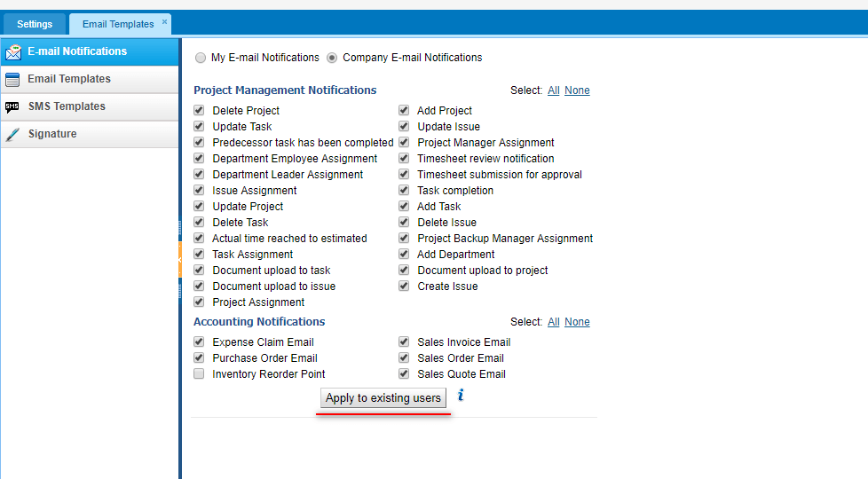
Task: Uncheck the Delete Project checkbox
Action: (x=199, y=110)
